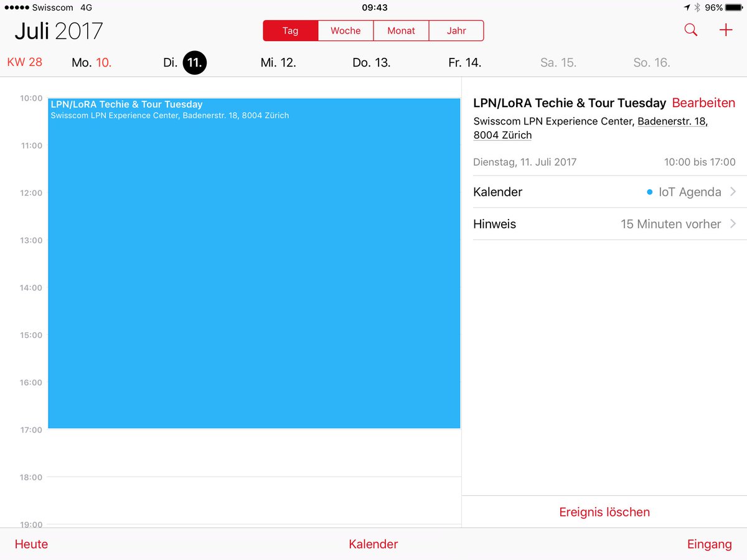
Task: Tap the battery indicator in status bar
Action: coord(735,7)
